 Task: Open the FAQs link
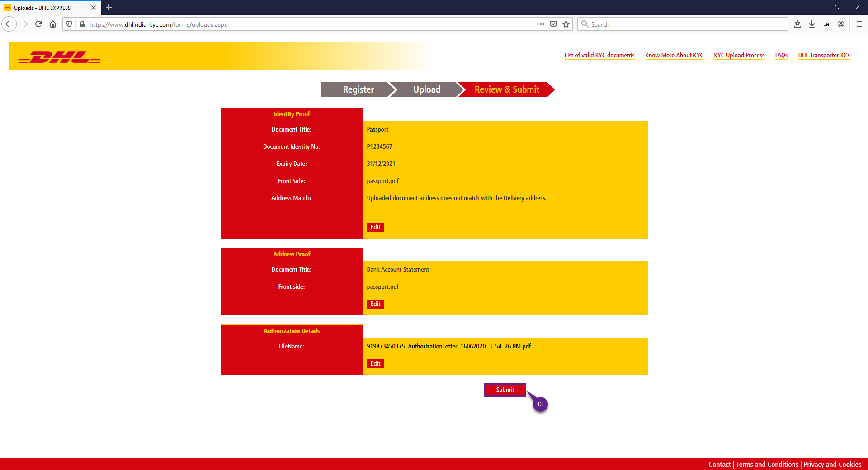(781, 55)
